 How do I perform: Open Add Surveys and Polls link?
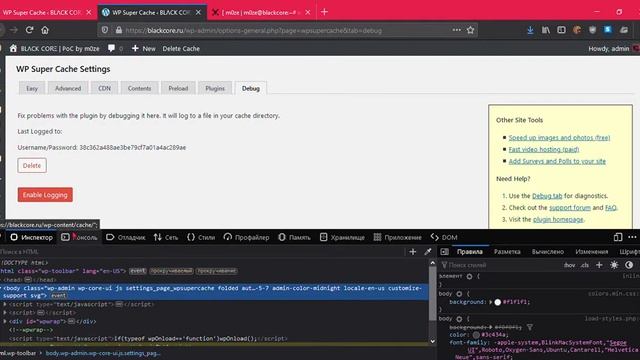pos(557,161)
